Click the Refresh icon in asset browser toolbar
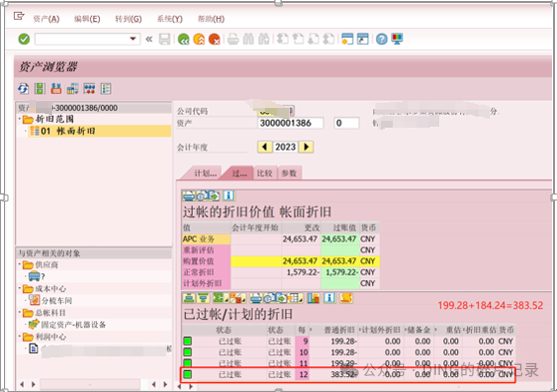Image resolution: width=557 pixels, height=392 pixels. 23,88
